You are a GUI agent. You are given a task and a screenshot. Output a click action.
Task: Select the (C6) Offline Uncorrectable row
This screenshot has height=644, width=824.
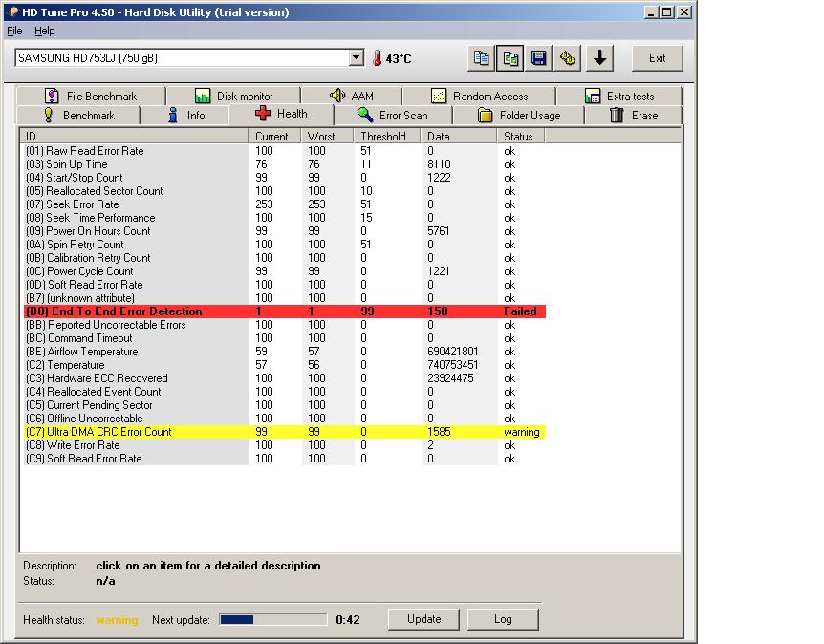click(285, 419)
